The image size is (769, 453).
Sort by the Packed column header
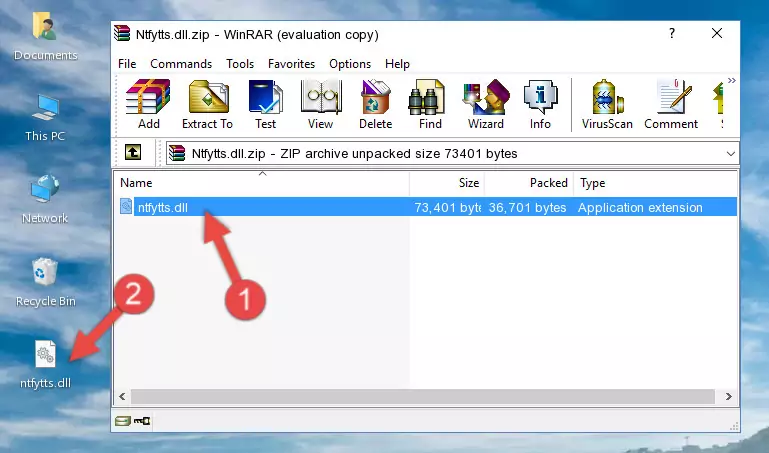529,183
